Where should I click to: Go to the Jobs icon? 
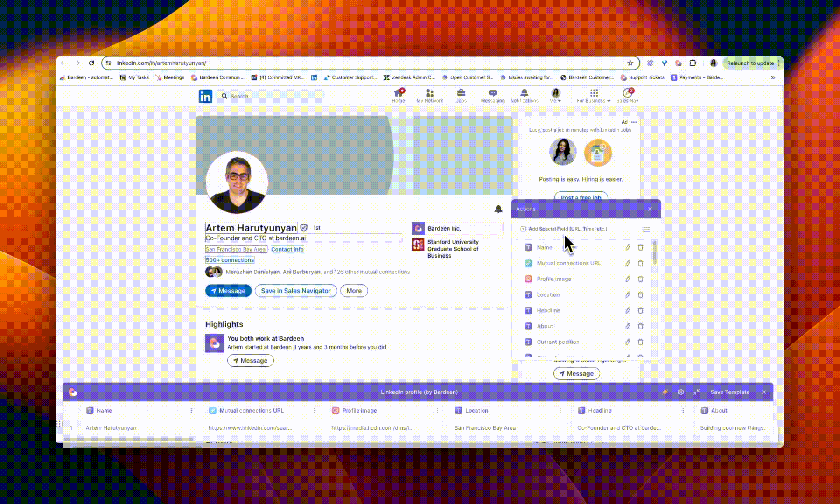[461, 96]
